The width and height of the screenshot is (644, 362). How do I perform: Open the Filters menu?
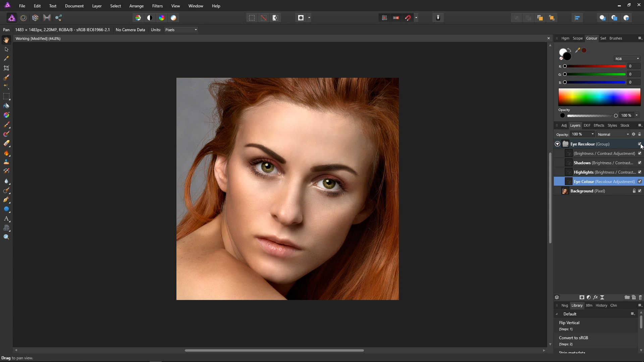click(x=157, y=6)
